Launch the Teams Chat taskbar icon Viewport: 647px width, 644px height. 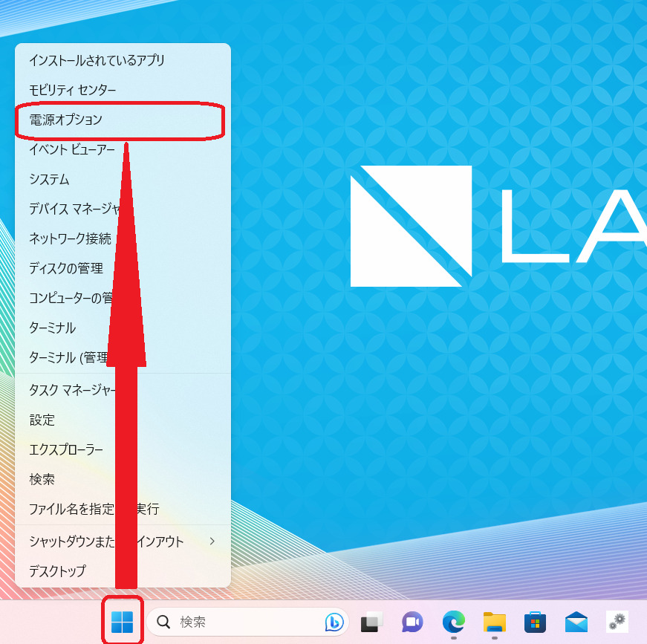(x=412, y=622)
